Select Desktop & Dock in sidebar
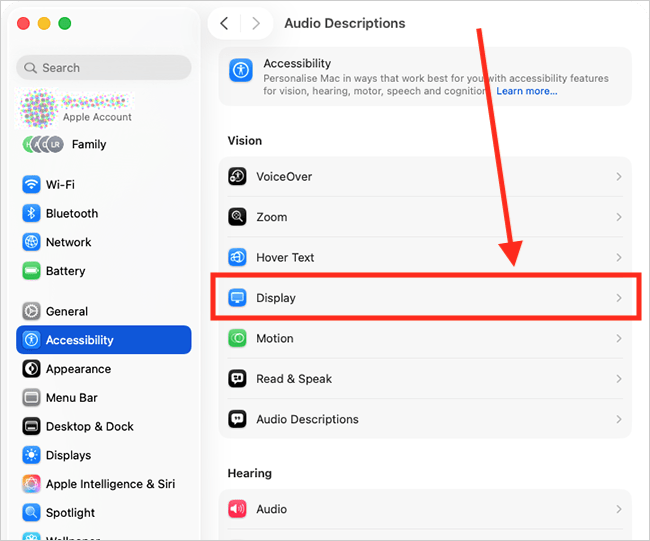Viewport: 650px width, 541px height. click(89, 427)
